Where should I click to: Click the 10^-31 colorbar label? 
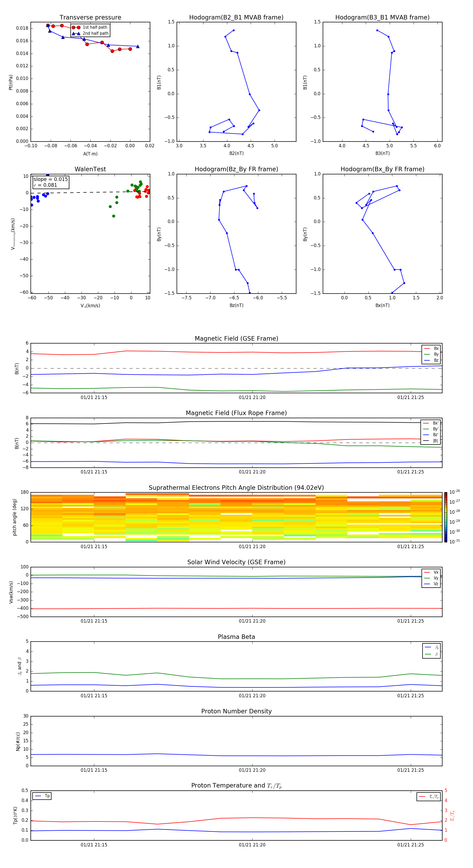(455, 542)
